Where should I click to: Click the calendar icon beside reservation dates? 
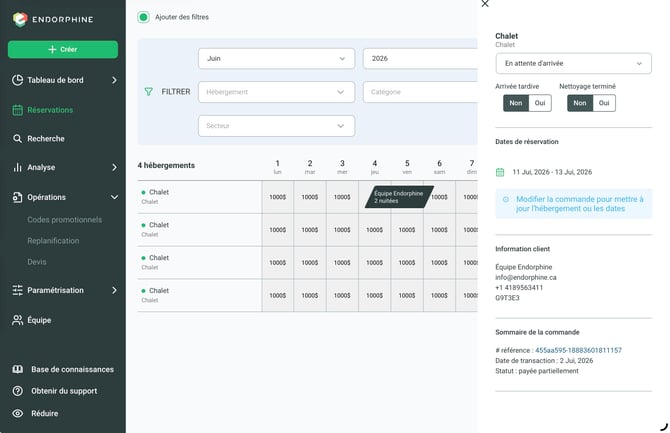pos(500,172)
